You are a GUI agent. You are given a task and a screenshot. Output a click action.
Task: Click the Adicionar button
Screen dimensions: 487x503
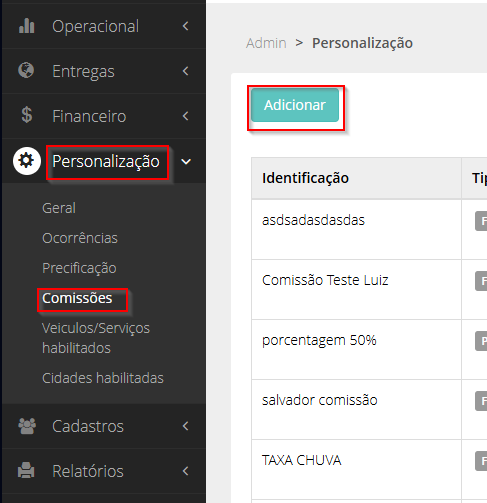(295, 105)
